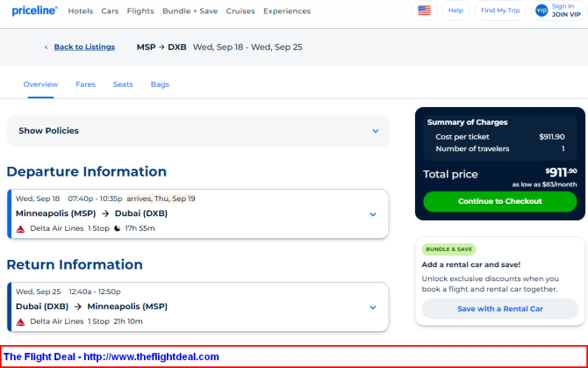Click 'as low as $83/month' text
Screen dimensions: 588x368
click(x=544, y=184)
